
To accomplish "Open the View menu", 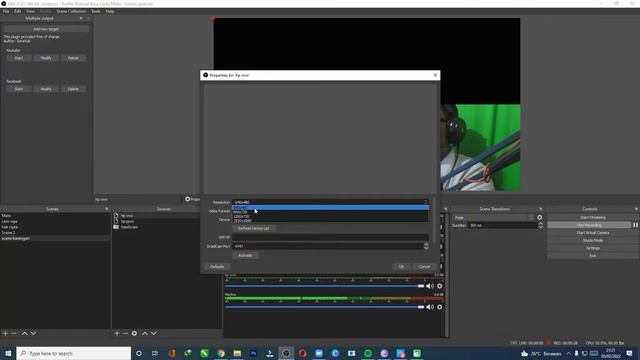I will click(x=30, y=11).
